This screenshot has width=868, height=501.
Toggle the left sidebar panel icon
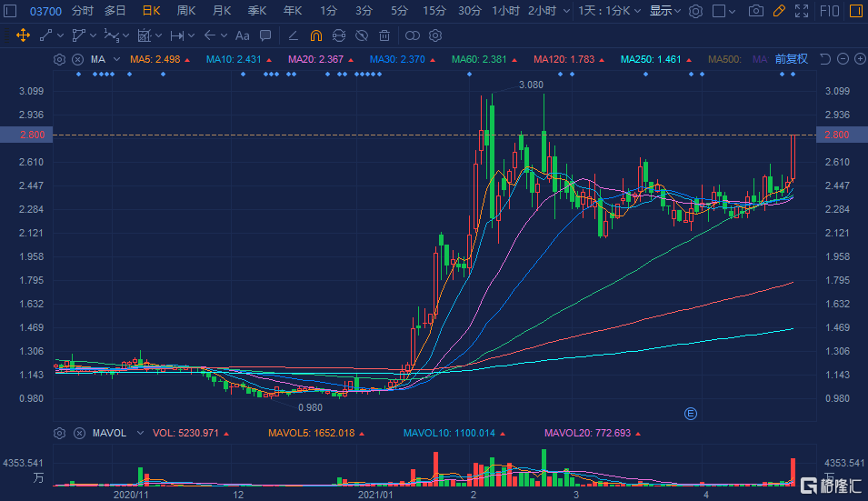pyautogui.click(x=11, y=11)
